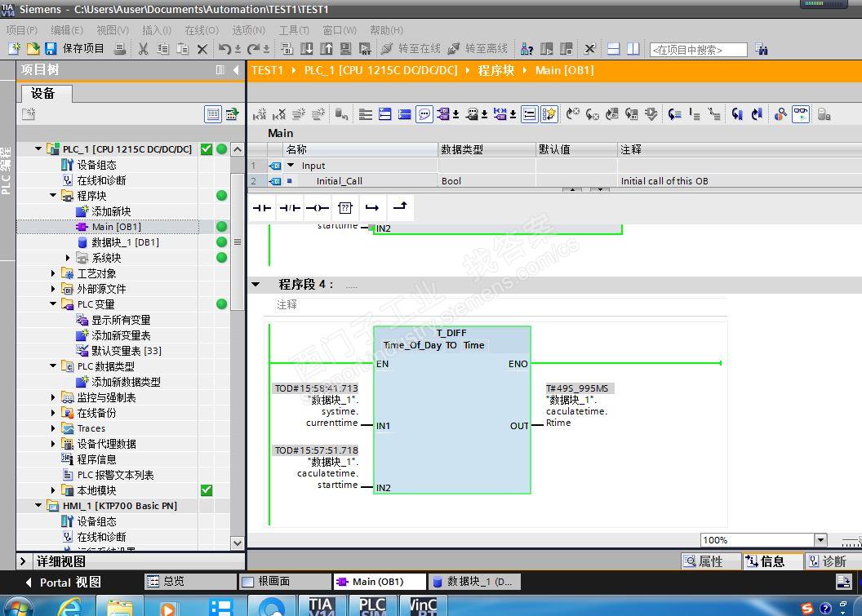Click Go online button

coord(411,49)
